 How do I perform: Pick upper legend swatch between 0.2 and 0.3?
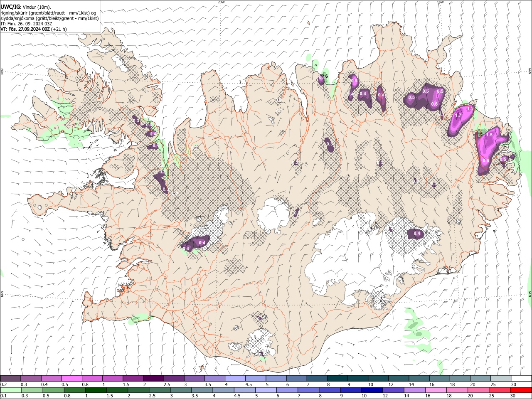(10, 379)
